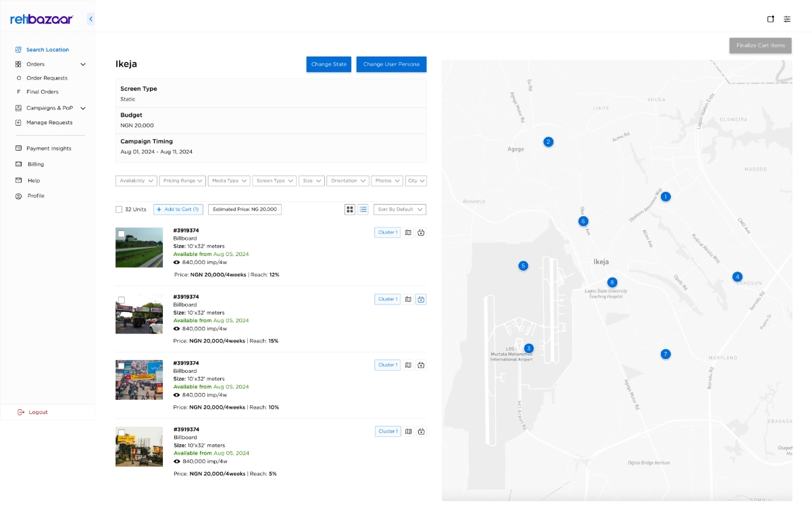Screen dimensions: 812x520
Task: Check the 12% reach billboard checkbox
Action: (122, 234)
